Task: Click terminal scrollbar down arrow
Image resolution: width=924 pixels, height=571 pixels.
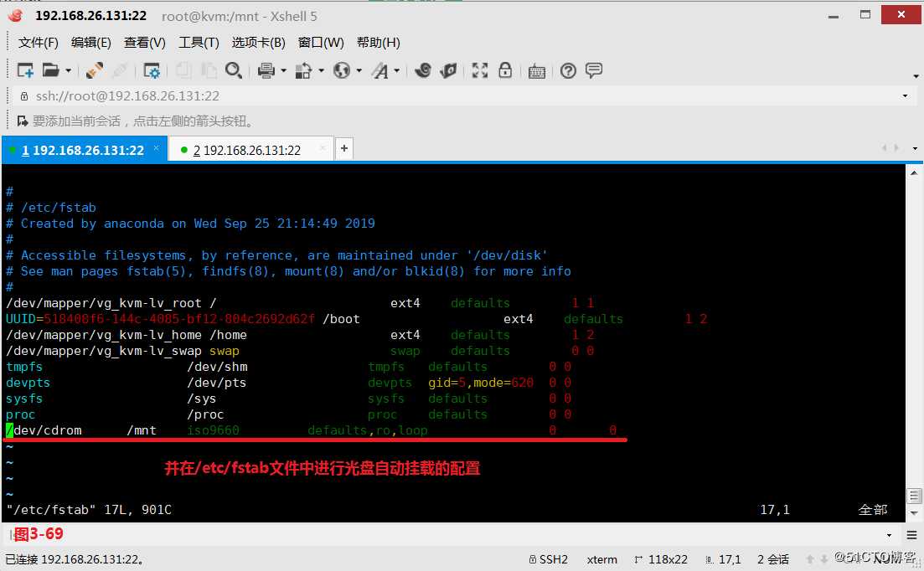Action: point(913,514)
